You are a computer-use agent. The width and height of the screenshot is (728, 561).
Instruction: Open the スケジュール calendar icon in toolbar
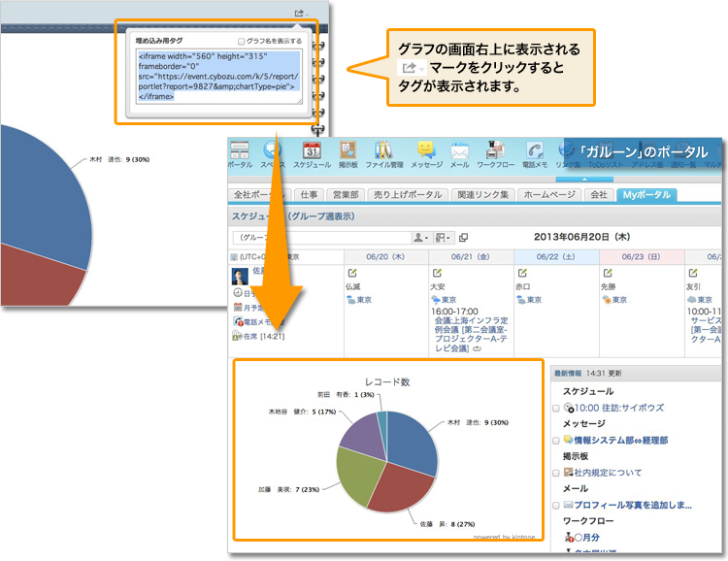point(312,150)
